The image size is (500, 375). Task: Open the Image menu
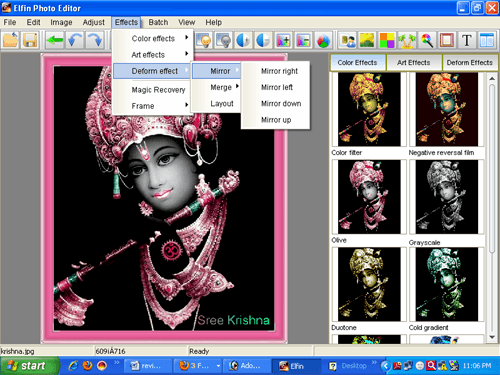pyautogui.click(x=61, y=22)
